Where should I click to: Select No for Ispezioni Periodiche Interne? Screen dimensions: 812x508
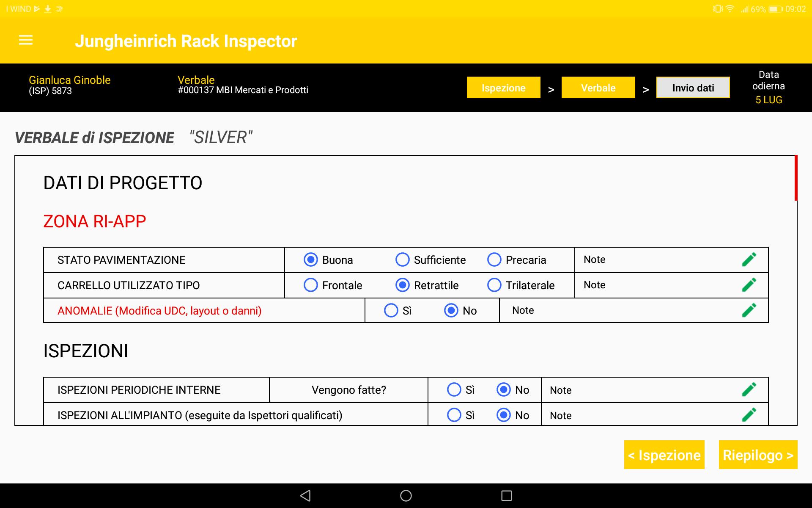coord(504,389)
